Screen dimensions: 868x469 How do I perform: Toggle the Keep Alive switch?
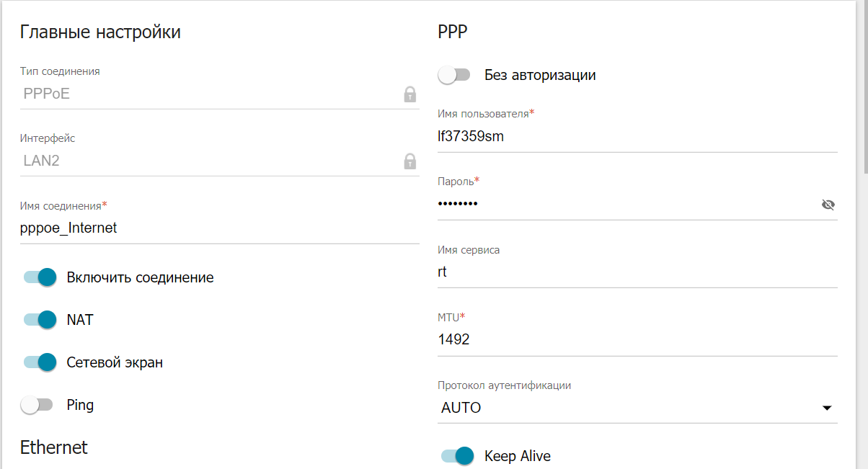click(457, 456)
